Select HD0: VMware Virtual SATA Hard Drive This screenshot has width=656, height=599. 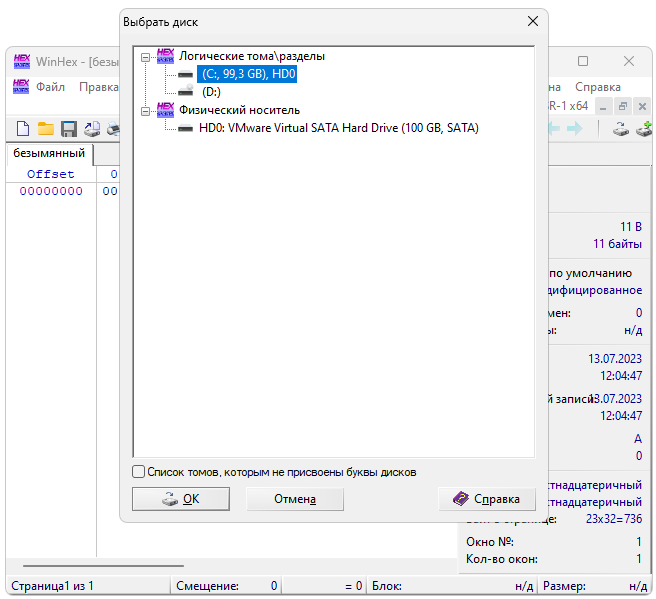click(x=338, y=128)
